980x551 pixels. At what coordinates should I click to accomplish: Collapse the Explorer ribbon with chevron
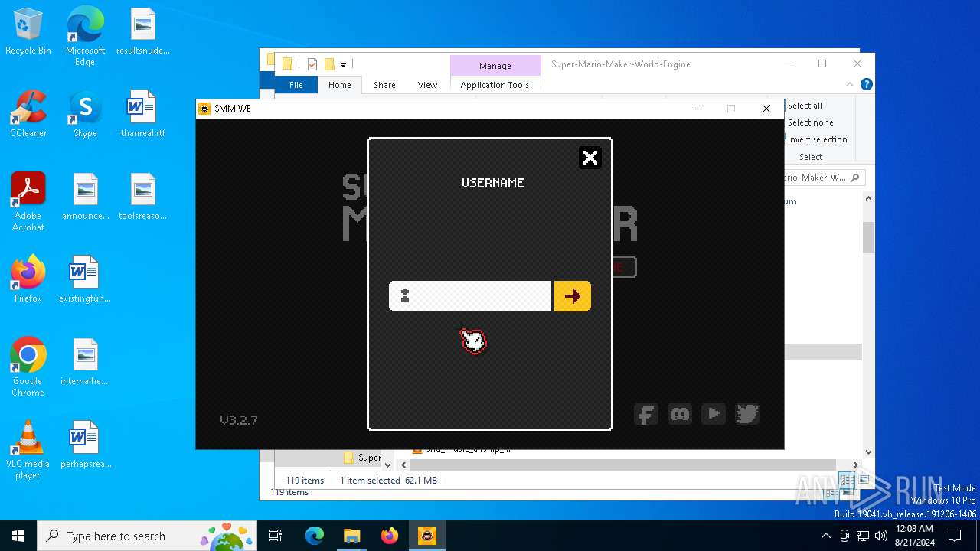pos(850,84)
